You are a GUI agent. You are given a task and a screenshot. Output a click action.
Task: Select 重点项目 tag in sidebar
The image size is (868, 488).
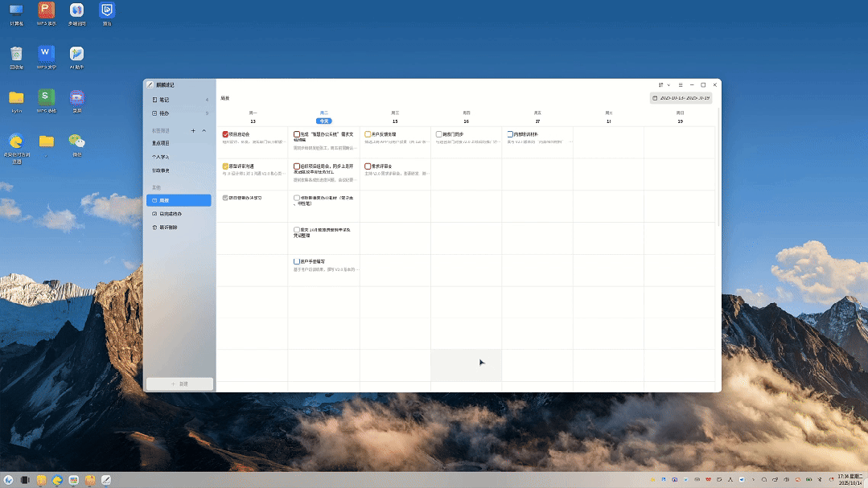click(161, 143)
